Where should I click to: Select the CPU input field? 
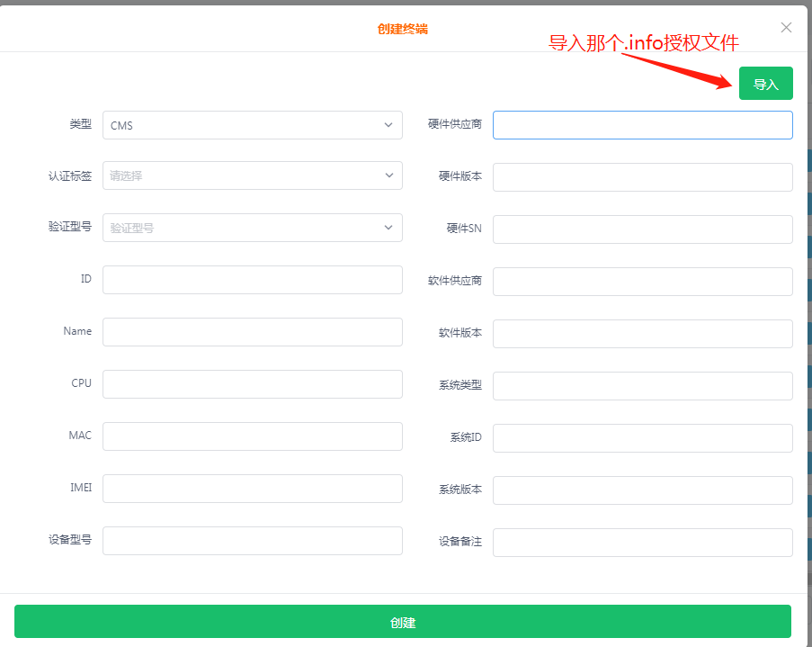pos(252,384)
